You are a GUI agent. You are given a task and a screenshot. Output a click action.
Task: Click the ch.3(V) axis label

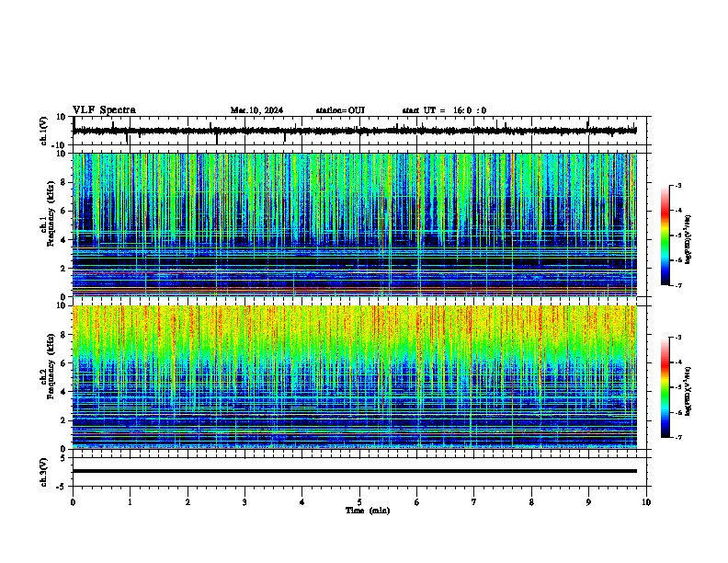pos(44,472)
